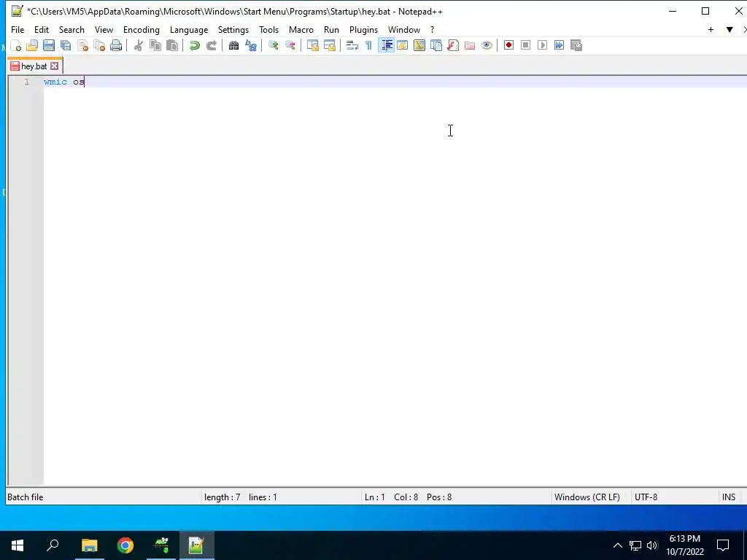Open Folder as Workspace icon
Screen dimensions: 747x560
coord(470,45)
